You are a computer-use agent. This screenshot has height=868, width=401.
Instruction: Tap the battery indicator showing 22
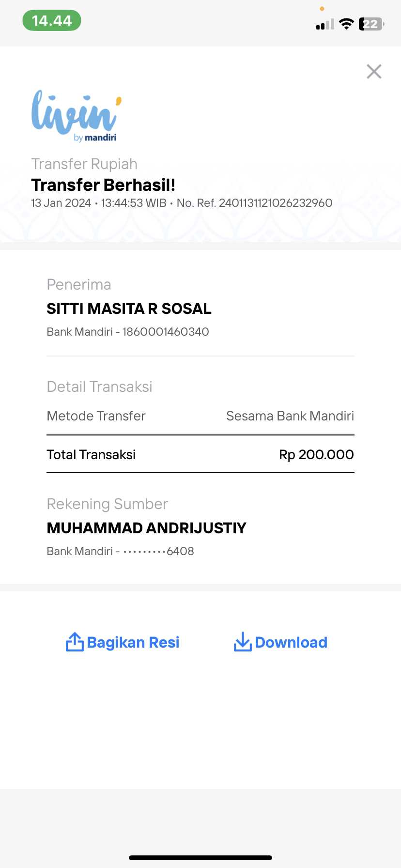[371, 24]
